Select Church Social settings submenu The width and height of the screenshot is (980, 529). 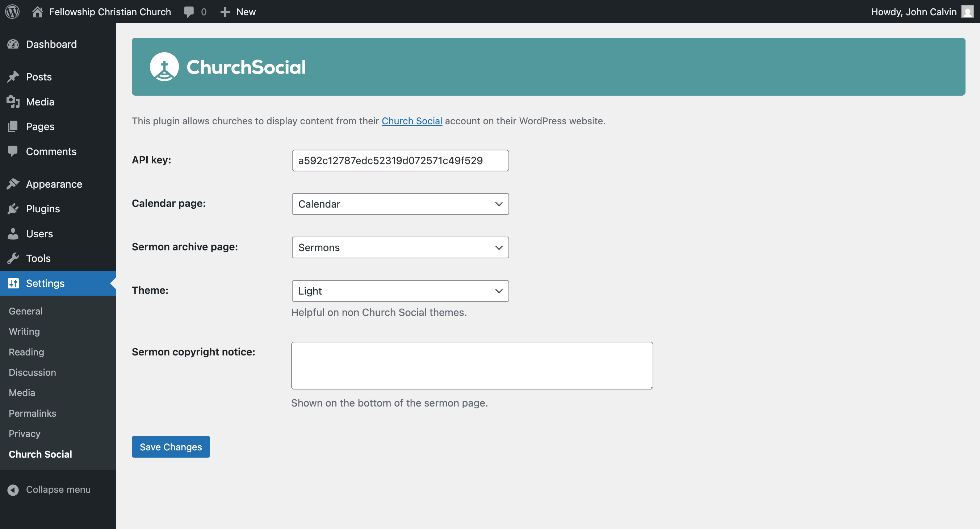click(40, 454)
